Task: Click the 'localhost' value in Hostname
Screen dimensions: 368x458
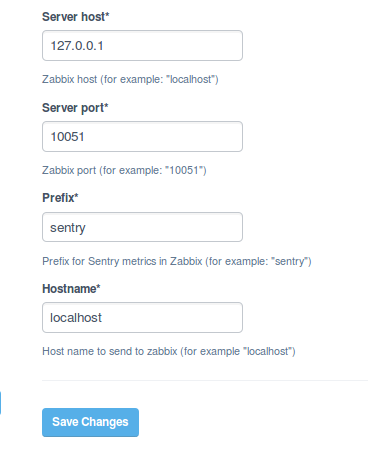Action: coord(76,318)
